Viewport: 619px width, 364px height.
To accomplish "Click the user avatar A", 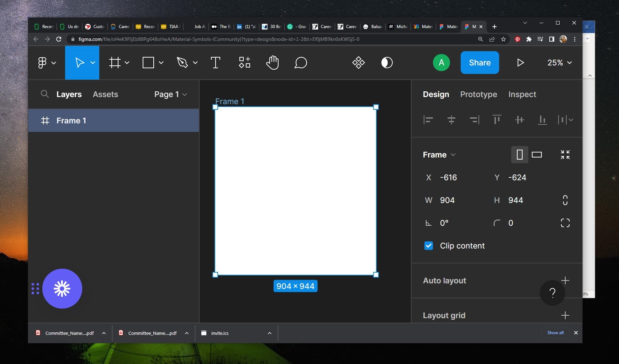I will pos(441,63).
